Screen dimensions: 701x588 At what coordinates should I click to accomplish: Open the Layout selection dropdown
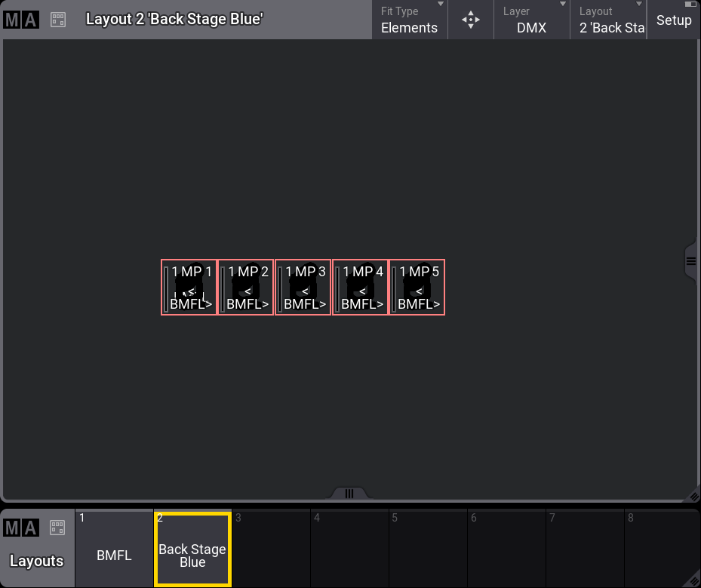tap(608, 20)
